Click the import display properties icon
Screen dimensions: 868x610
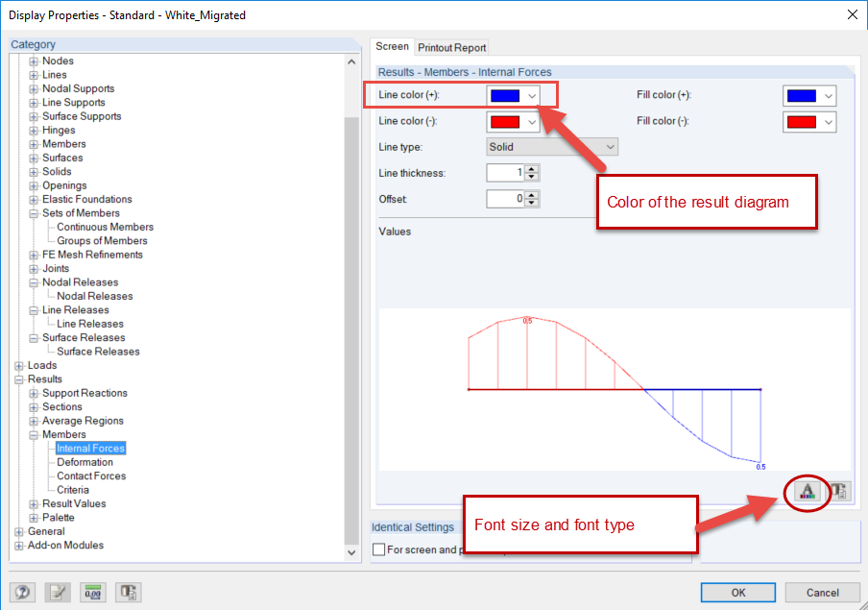click(x=128, y=592)
